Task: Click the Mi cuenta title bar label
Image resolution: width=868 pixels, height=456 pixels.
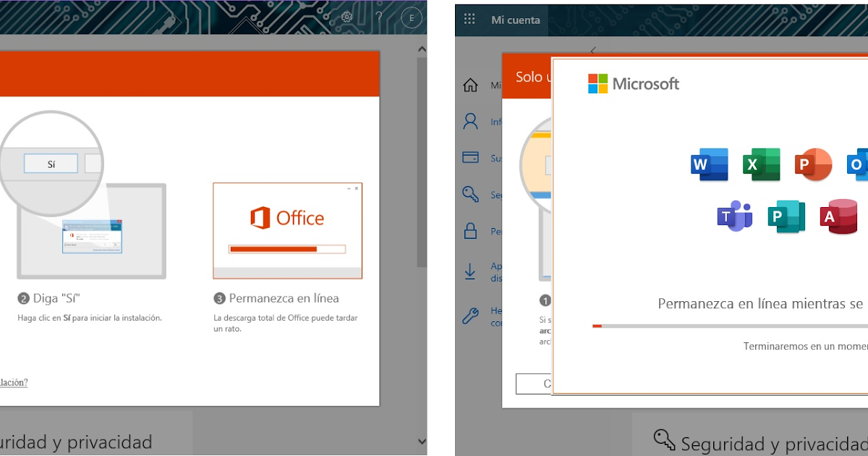Action: pyautogui.click(x=517, y=20)
